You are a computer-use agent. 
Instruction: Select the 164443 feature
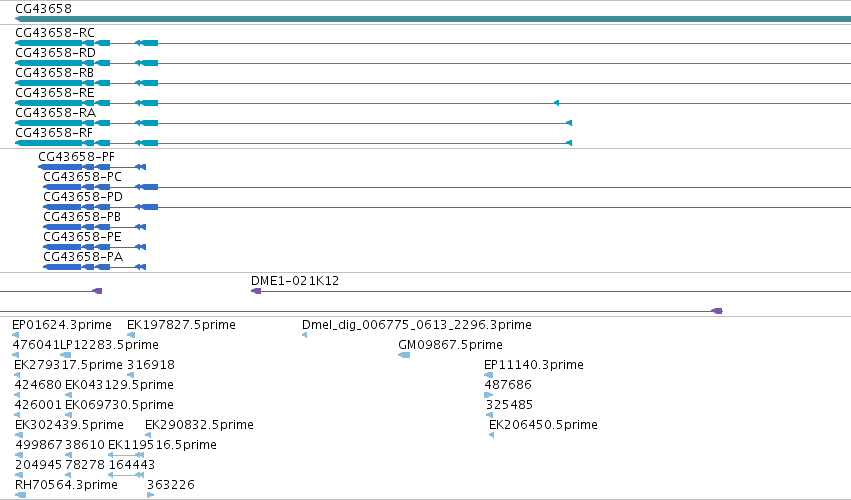[x=132, y=465]
